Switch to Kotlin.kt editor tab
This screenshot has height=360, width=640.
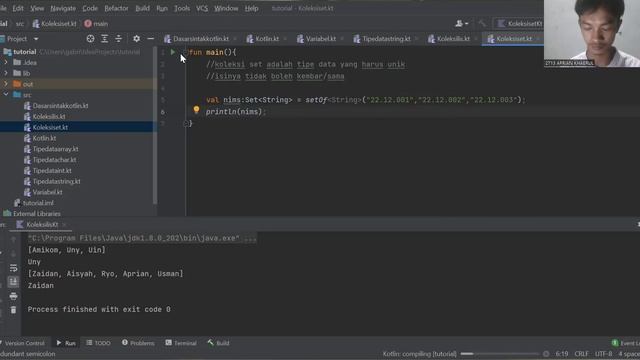point(267,39)
